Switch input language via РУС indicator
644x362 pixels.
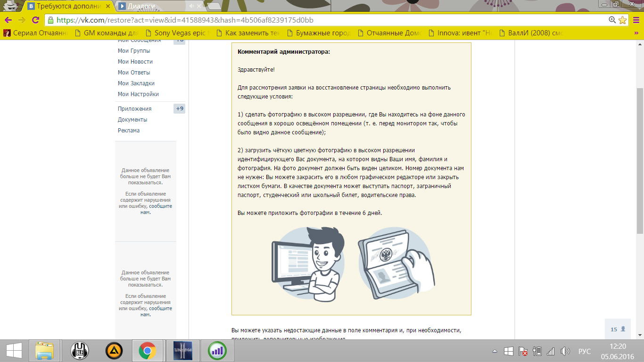585,351
